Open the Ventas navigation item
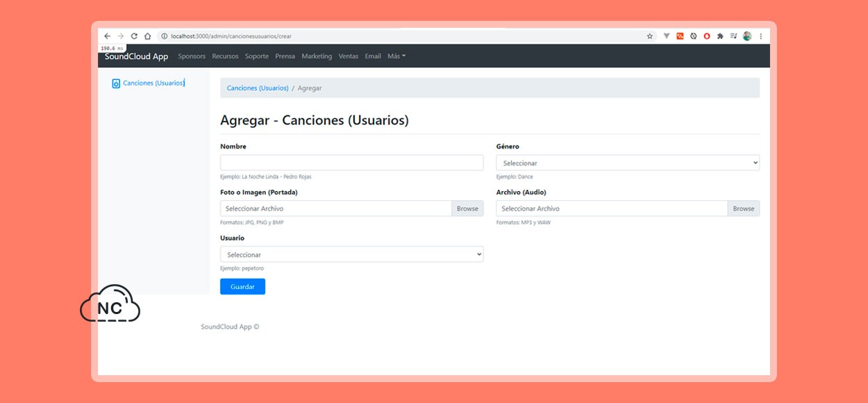 coord(349,56)
